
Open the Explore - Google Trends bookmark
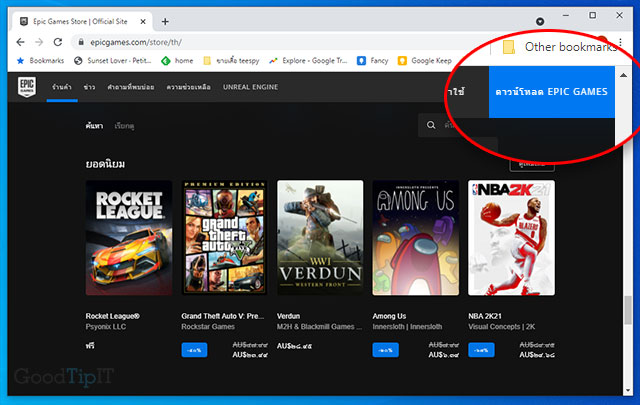coord(308,60)
